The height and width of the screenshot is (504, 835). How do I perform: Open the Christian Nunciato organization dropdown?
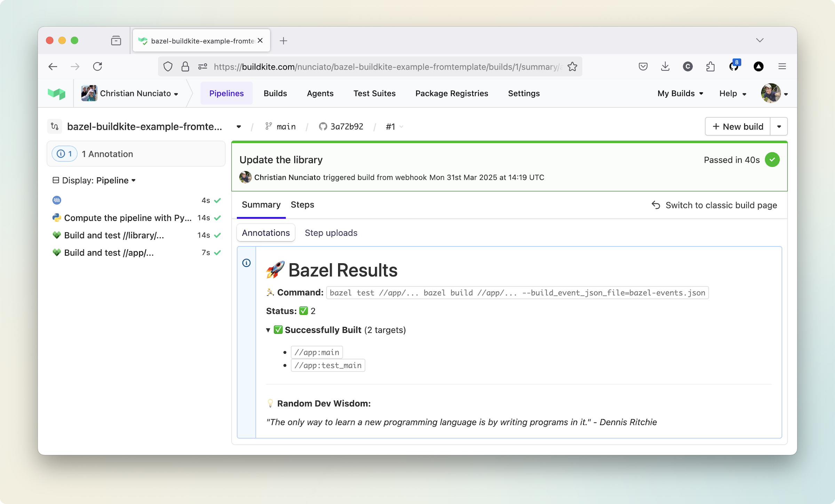tap(131, 93)
